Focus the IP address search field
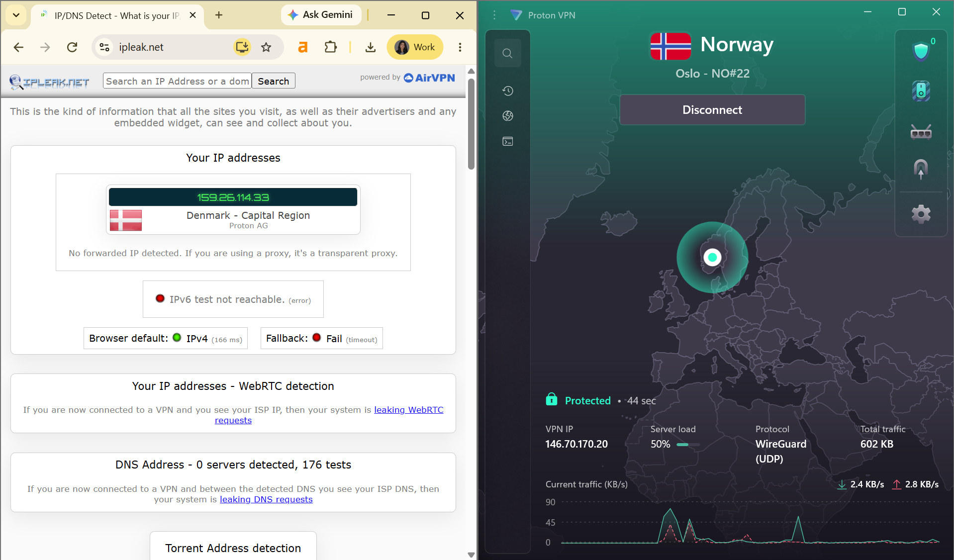The image size is (954, 560). pyautogui.click(x=177, y=81)
